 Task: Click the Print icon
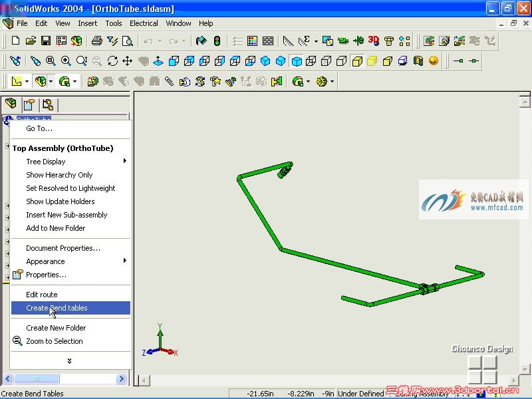point(97,41)
